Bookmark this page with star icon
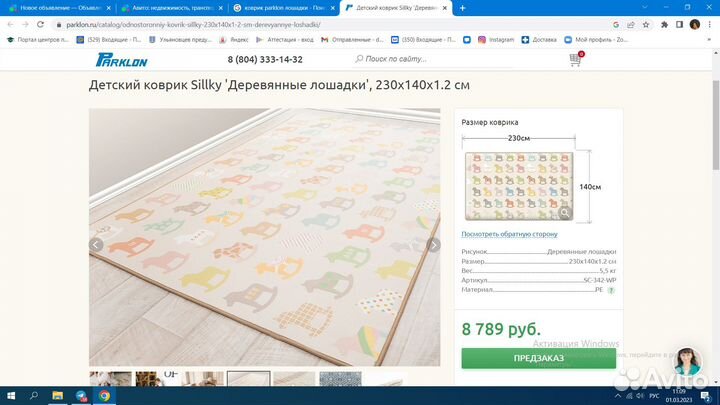 click(646, 24)
